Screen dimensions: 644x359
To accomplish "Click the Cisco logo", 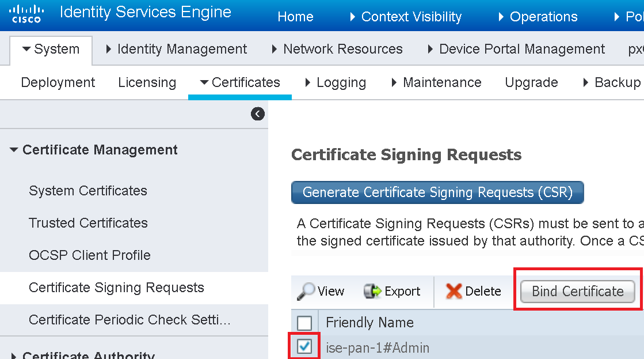I will click(x=26, y=13).
